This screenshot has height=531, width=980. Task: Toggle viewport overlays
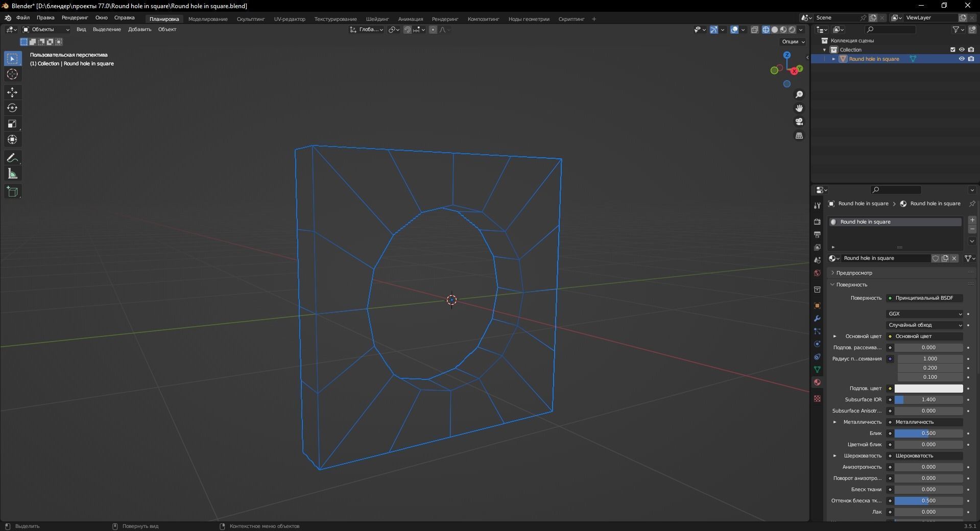[734, 30]
